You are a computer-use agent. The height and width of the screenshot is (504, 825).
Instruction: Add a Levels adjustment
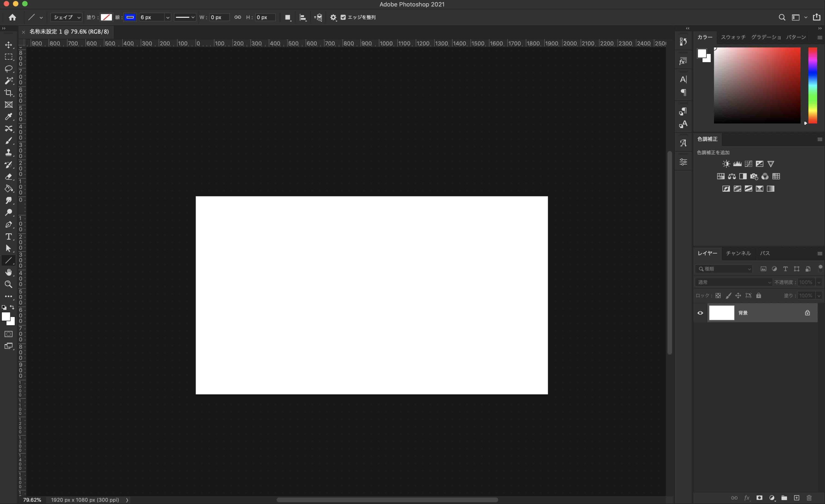(737, 164)
